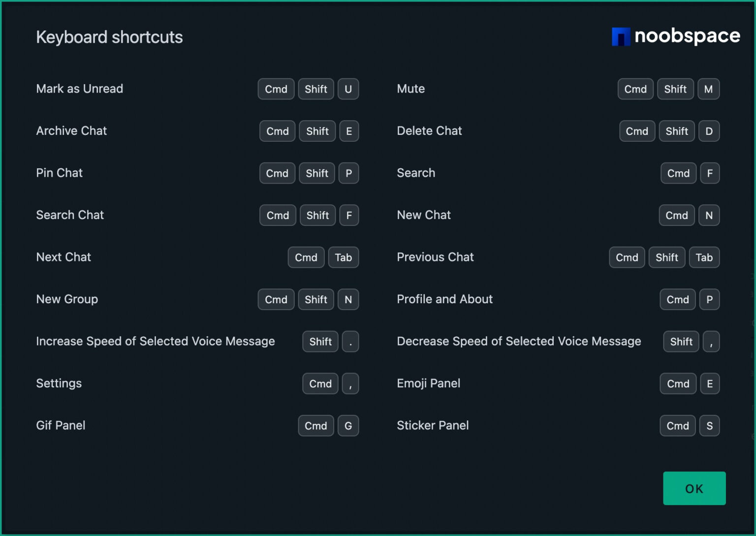Click the F key badge for Search
The width and height of the screenshot is (756, 536).
coord(710,173)
